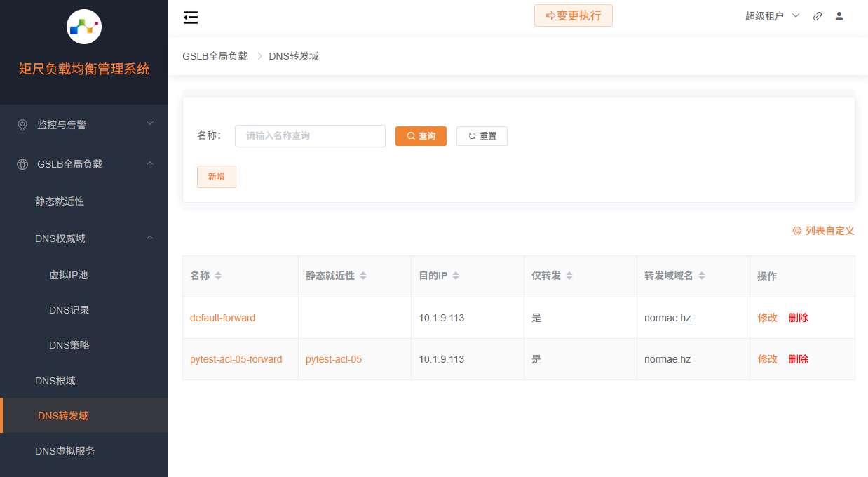The height and width of the screenshot is (477, 868).
Task: Expand 监控与告警 sidebar menu
Action: 84,124
